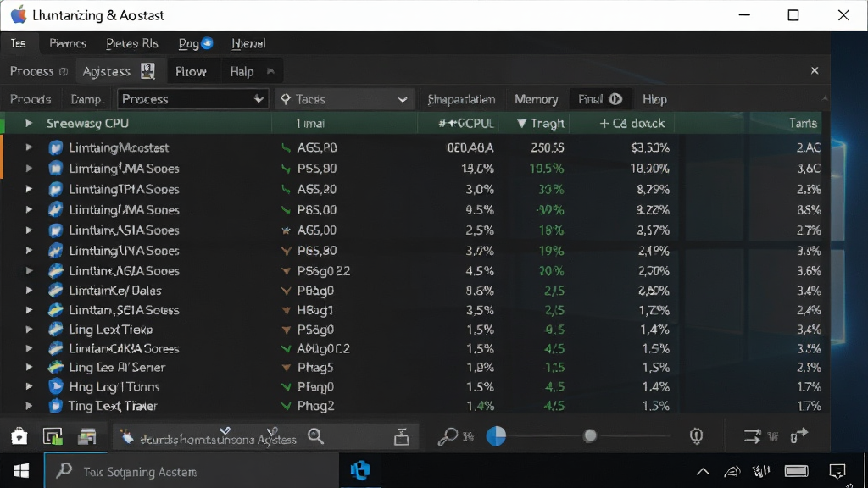Open the Pietes Rls menu

[x=131, y=43]
